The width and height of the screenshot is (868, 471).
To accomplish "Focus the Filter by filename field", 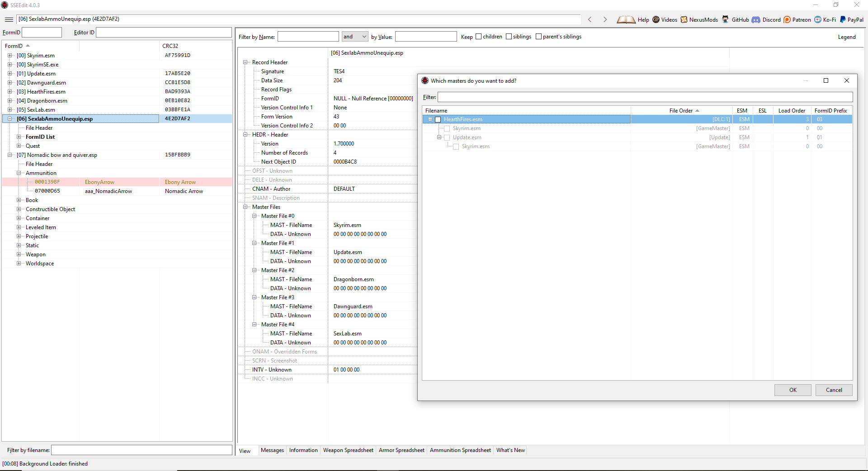I will tap(142, 450).
